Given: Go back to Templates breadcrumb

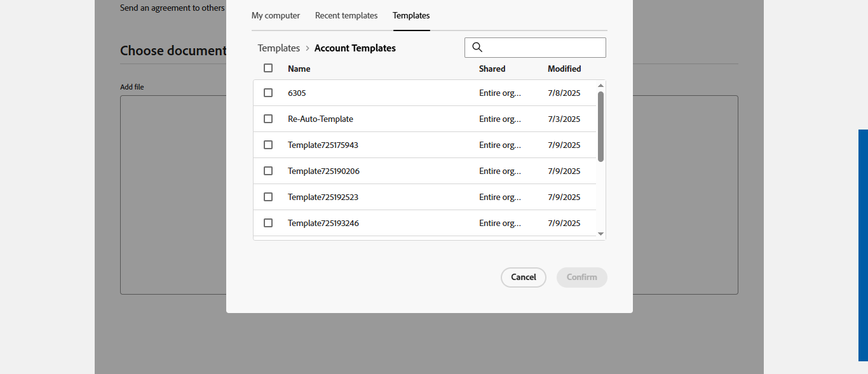Looking at the screenshot, I should pos(278,48).
